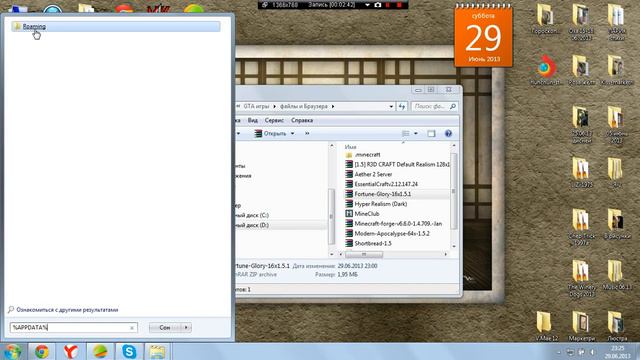Open the Roaming folder search result
Screen dimensions: 640x360
116,27
